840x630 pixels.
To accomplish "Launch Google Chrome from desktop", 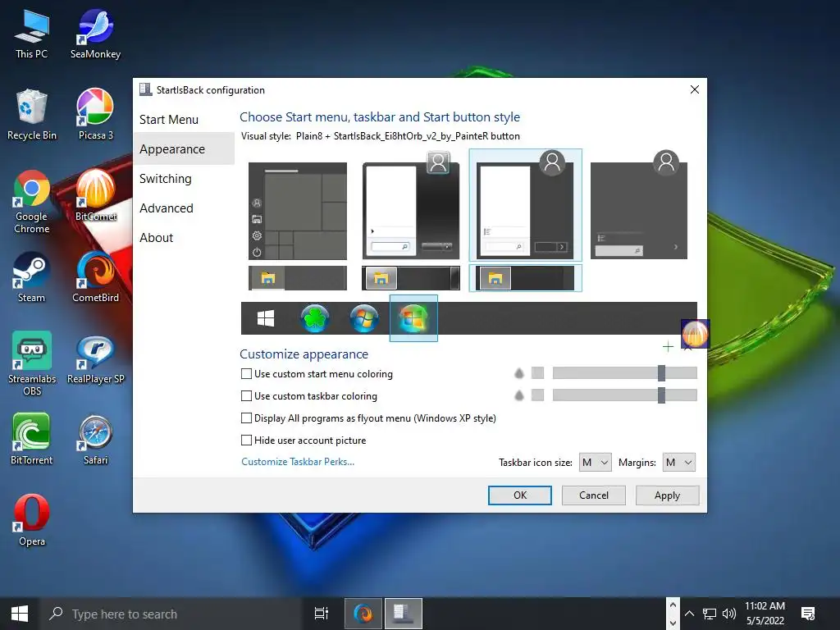I will coord(32,202).
